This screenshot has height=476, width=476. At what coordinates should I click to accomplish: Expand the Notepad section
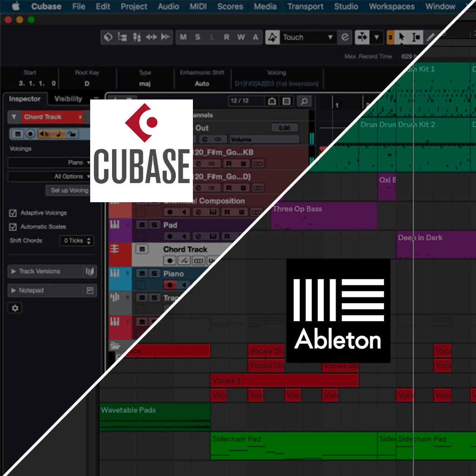click(13, 291)
